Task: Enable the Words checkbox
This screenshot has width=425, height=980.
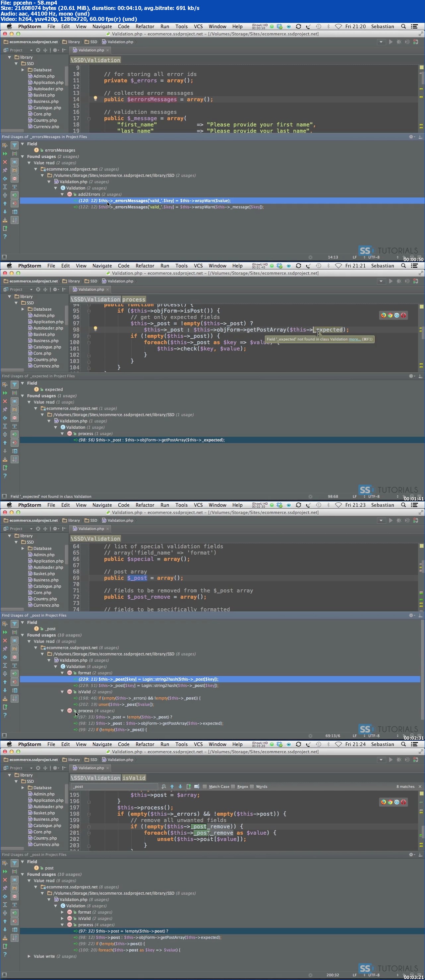Action: point(252,787)
